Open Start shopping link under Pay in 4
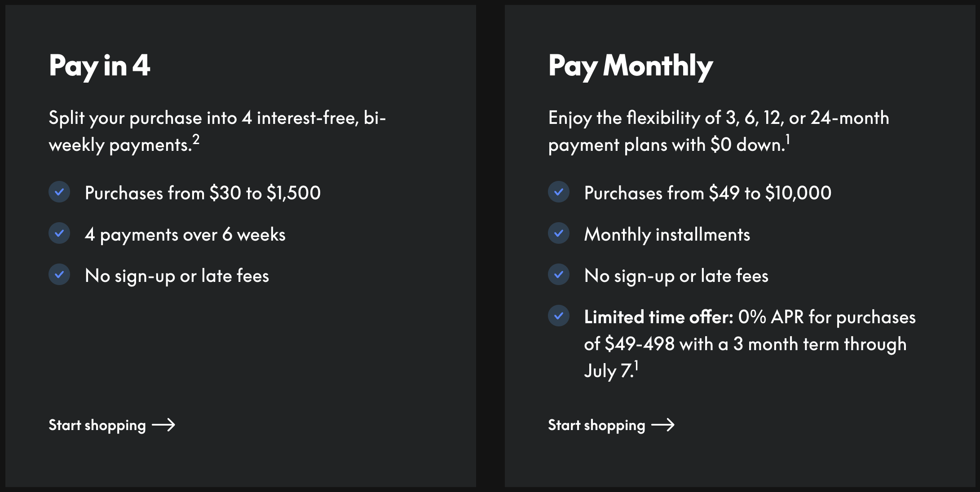The image size is (980, 492). click(x=112, y=425)
